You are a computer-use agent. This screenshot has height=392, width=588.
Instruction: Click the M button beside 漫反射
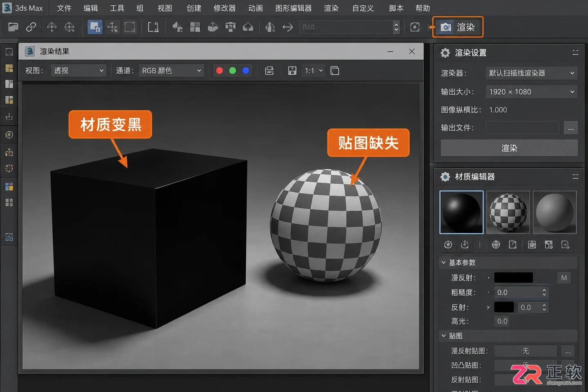[564, 278]
